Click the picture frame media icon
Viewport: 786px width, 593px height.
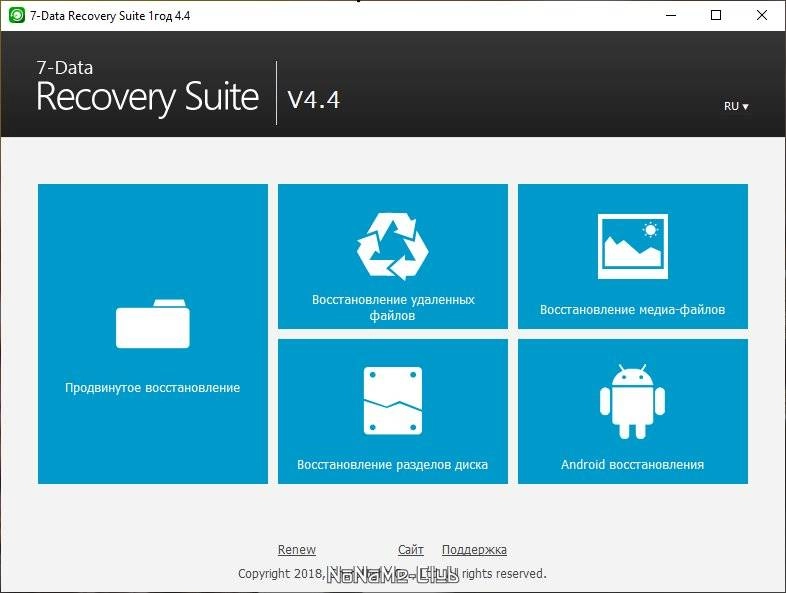(x=633, y=246)
